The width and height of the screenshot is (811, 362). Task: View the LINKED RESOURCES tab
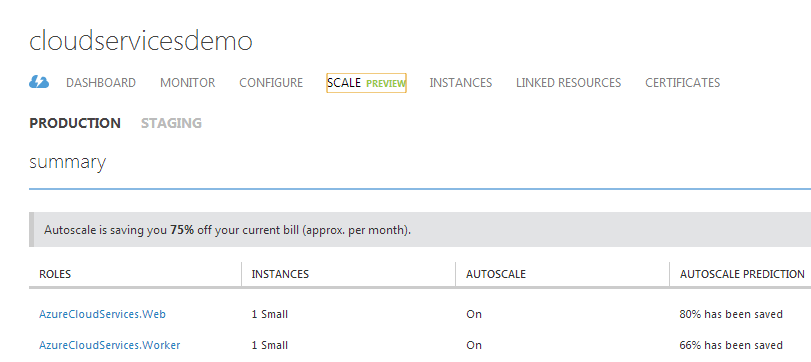[568, 83]
